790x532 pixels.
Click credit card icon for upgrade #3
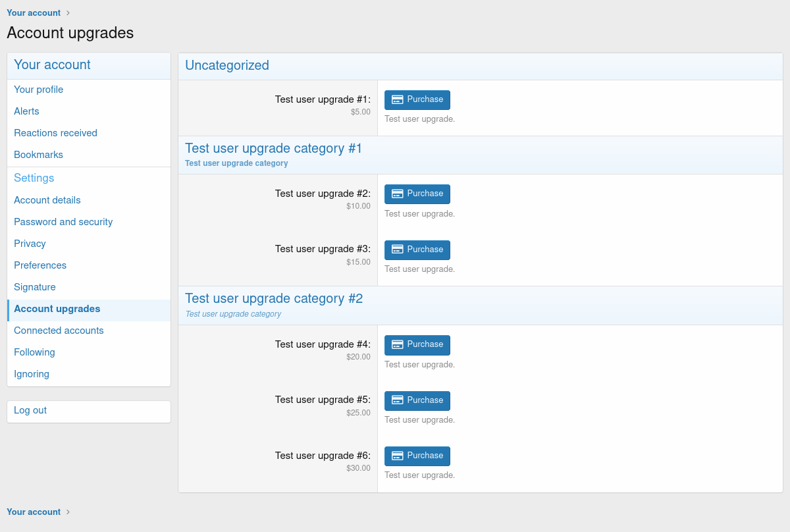point(397,250)
